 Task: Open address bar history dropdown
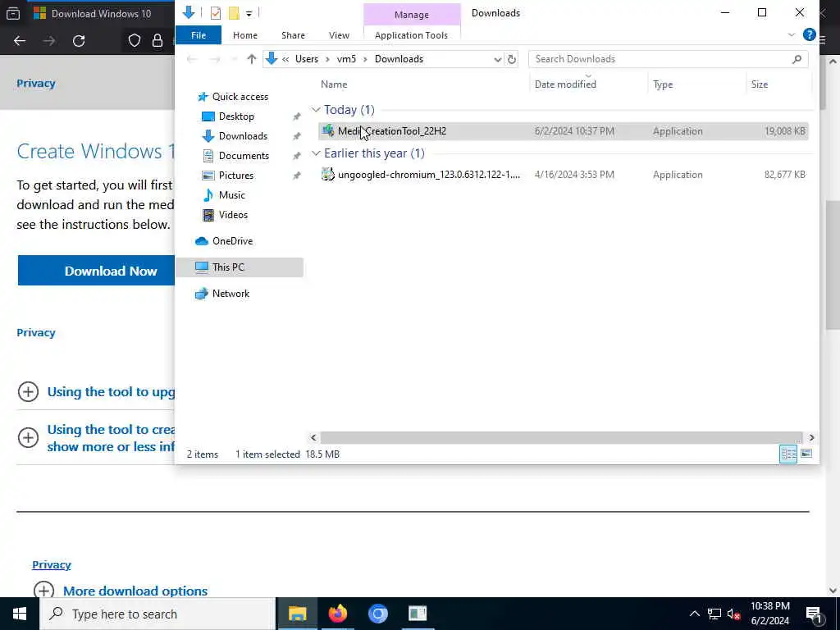(498, 59)
